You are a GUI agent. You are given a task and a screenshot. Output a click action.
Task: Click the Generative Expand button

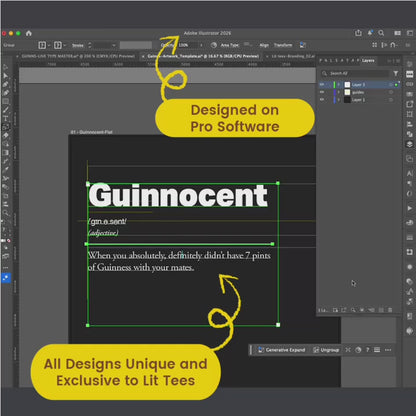[282, 350]
